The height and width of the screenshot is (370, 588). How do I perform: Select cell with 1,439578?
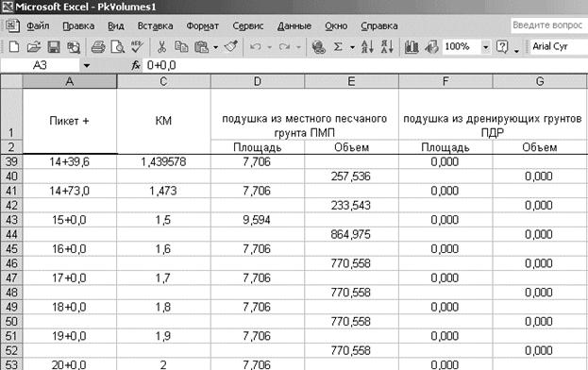163,161
